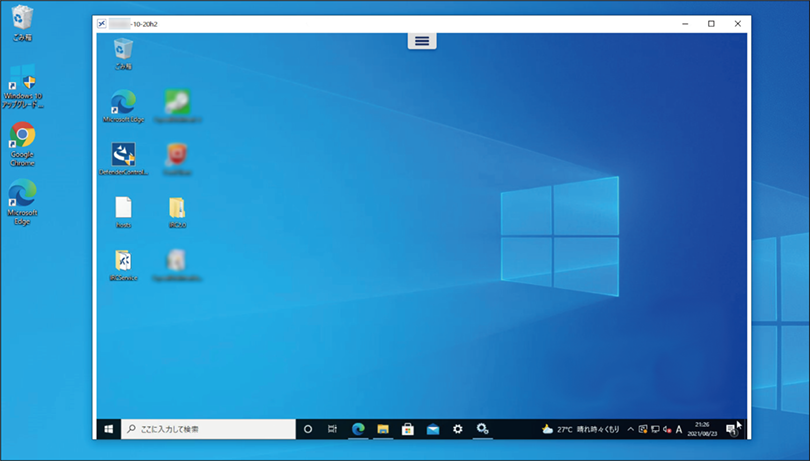Click the remote window title bar app icon
This screenshot has height=461, width=810.
102,24
